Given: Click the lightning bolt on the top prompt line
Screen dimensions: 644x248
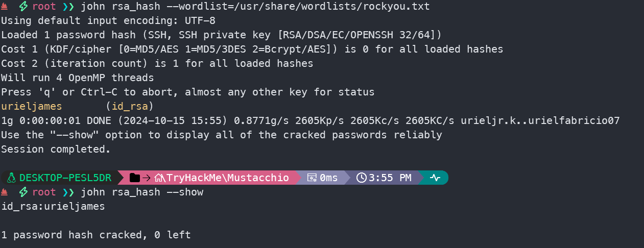Looking at the screenshot, I should point(22,7).
